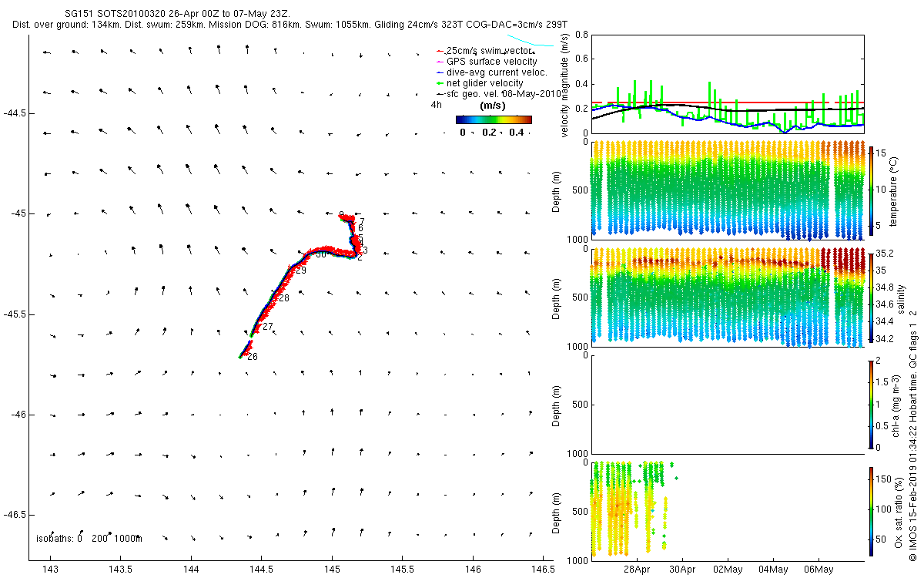
Task: Click the '(m/s)' label above the velocity color bar
Action: [x=493, y=106]
